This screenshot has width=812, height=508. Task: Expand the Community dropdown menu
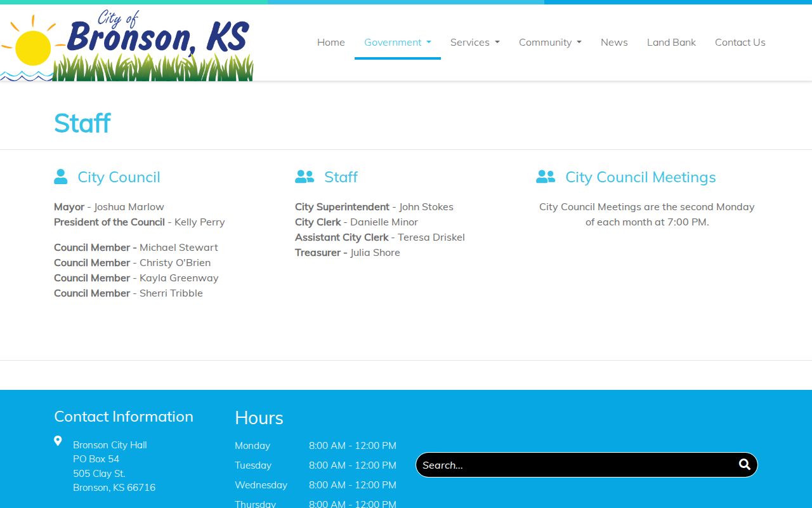(550, 42)
